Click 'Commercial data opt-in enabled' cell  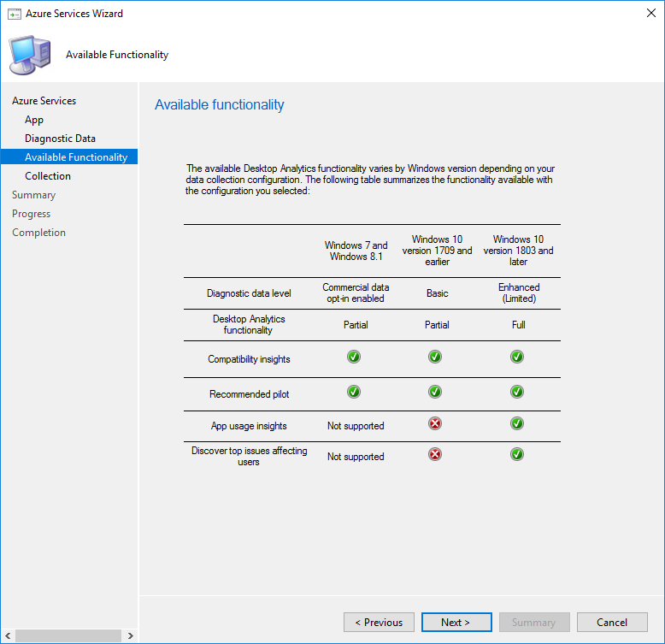(x=356, y=292)
